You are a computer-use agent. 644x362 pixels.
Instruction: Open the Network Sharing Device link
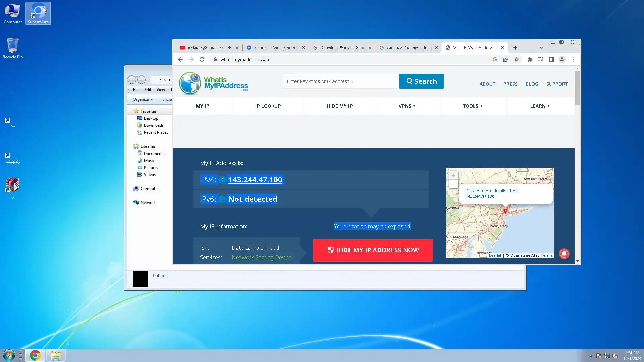pyautogui.click(x=261, y=257)
